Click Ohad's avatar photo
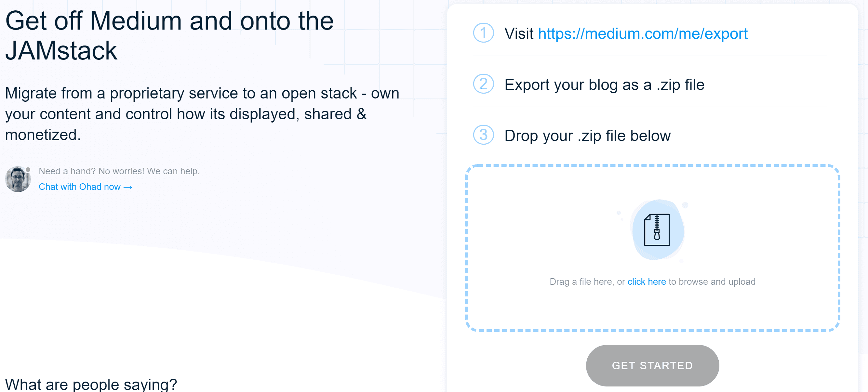 click(x=18, y=179)
